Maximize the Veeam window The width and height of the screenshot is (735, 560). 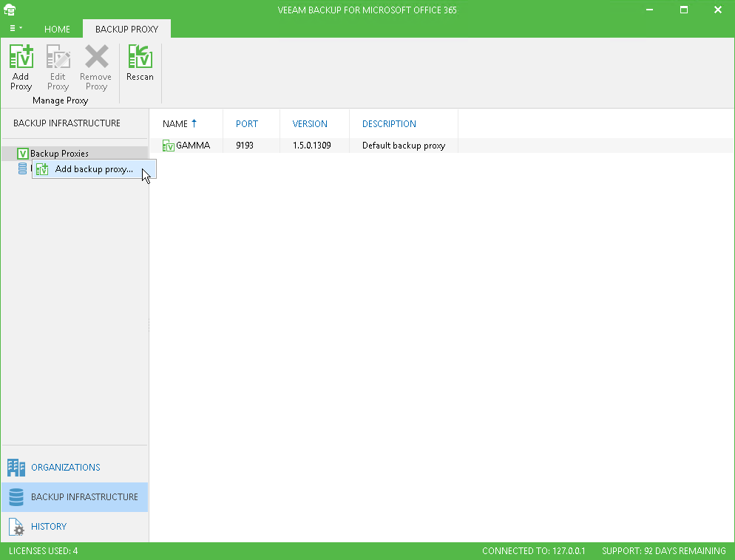click(684, 10)
